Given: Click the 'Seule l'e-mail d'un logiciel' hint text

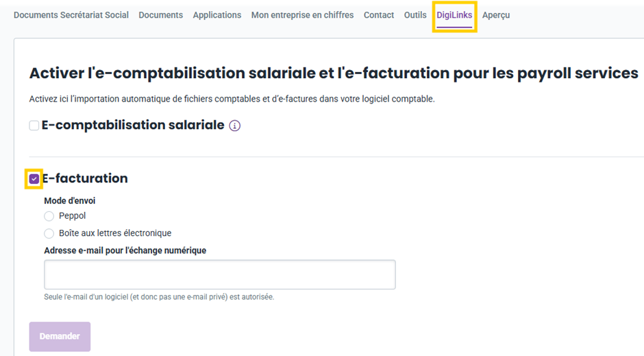Looking at the screenshot, I should click(x=159, y=297).
